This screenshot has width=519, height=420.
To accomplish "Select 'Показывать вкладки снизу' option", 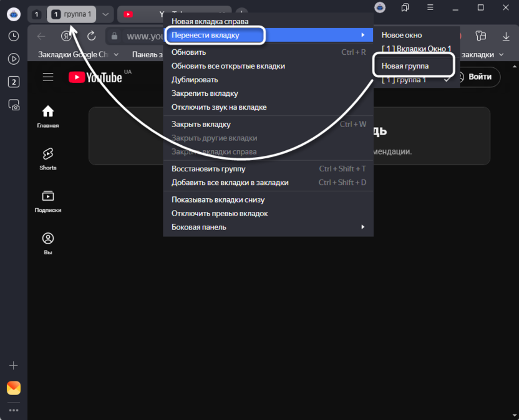I will coord(268,200).
